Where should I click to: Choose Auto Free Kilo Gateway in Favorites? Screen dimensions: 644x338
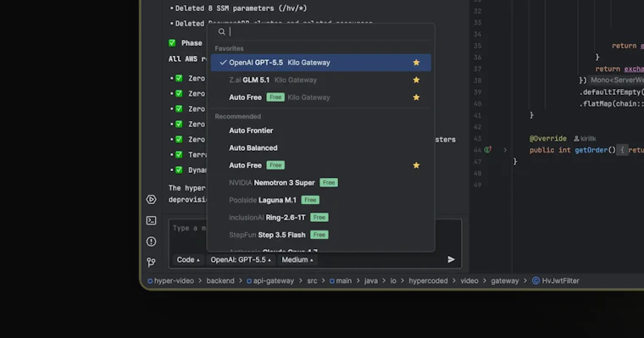click(x=321, y=97)
